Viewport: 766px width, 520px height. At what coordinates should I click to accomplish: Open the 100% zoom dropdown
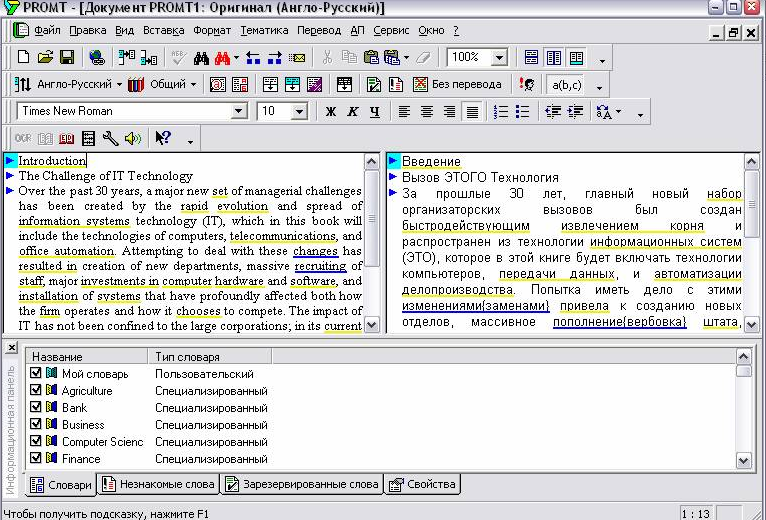(x=497, y=58)
